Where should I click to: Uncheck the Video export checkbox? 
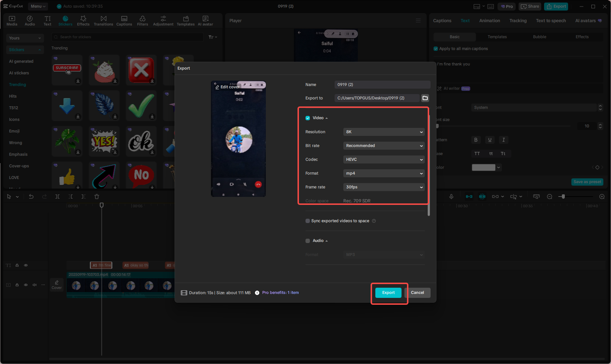point(308,118)
